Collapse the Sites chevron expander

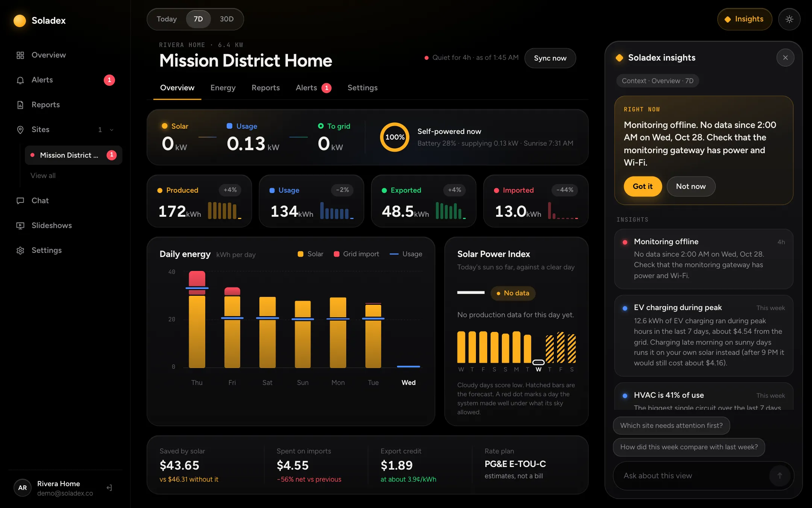112,130
